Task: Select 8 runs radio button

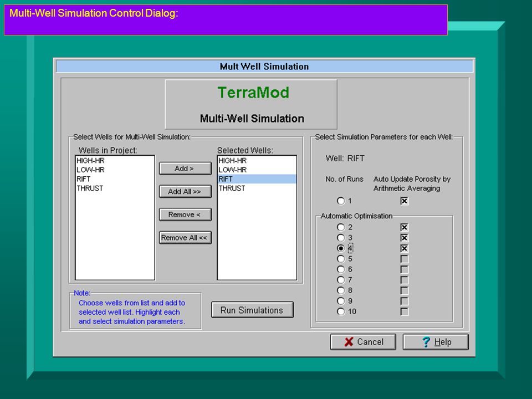Action: 341,290
